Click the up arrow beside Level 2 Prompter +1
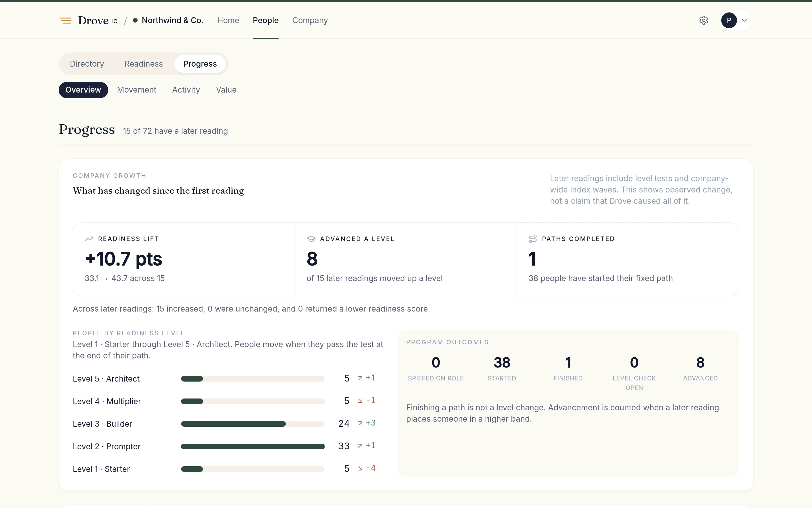Image resolution: width=812 pixels, height=508 pixels. [360, 446]
